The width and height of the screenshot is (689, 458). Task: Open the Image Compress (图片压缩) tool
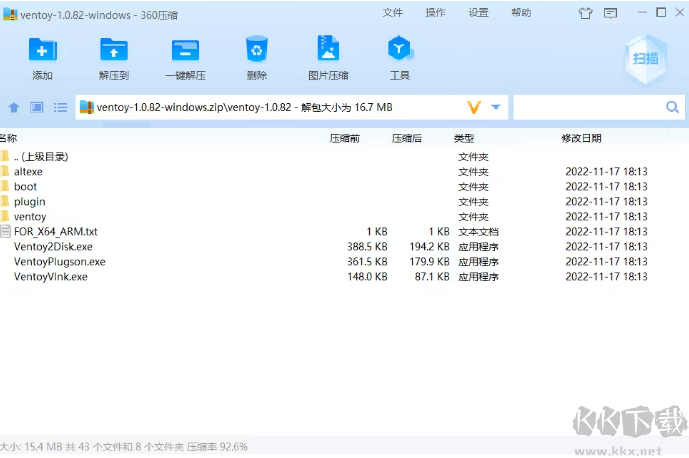click(x=328, y=47)
